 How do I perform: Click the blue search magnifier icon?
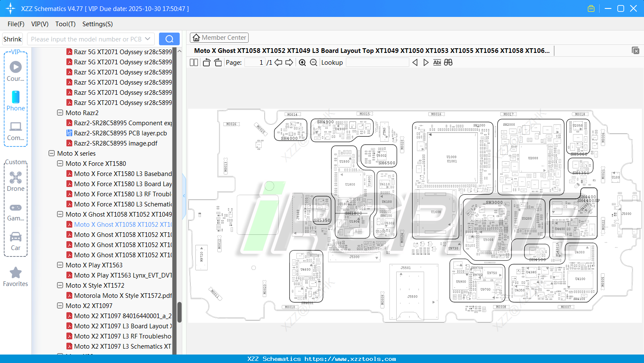click(169, 38)
